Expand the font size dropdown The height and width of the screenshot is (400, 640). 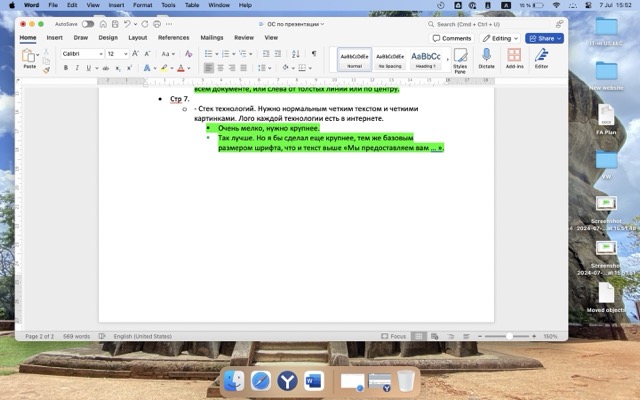point(123,53)
